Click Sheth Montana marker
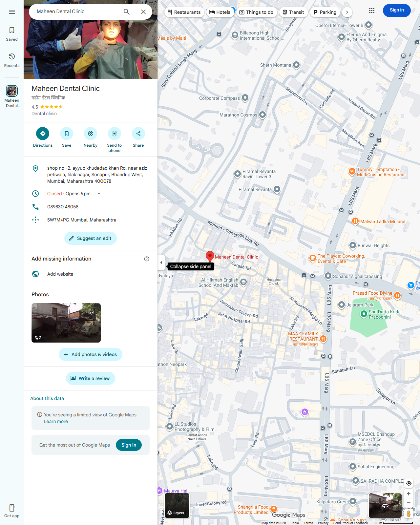Image resolution: width=420 pixels, height=525 pixels. click(296, 65)
